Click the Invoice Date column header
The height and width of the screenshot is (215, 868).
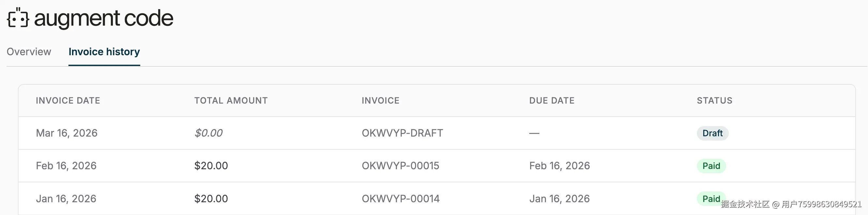(x=68, y=101)
